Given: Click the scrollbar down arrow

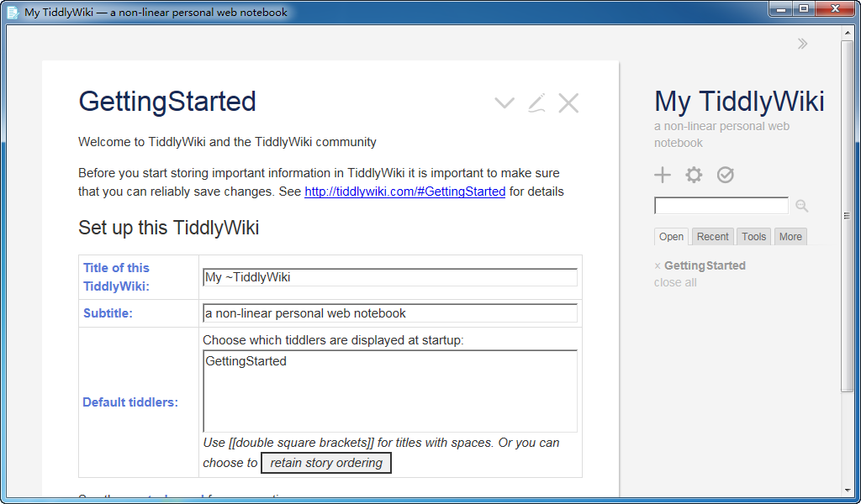Looking at the screenshot, I should 847,491.
